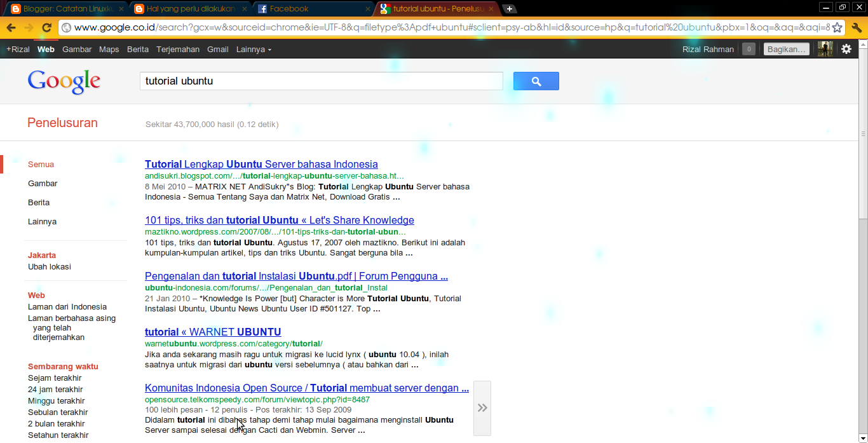The image size is (868, 443).
Task: Open Gmail in the Google bar
Action: coord(218,49)
